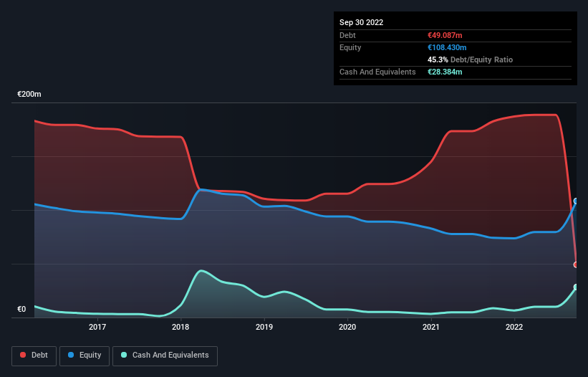Screen dimensions: 588x377
Task: Click the Cash value €28.384m
Action: 445,72
